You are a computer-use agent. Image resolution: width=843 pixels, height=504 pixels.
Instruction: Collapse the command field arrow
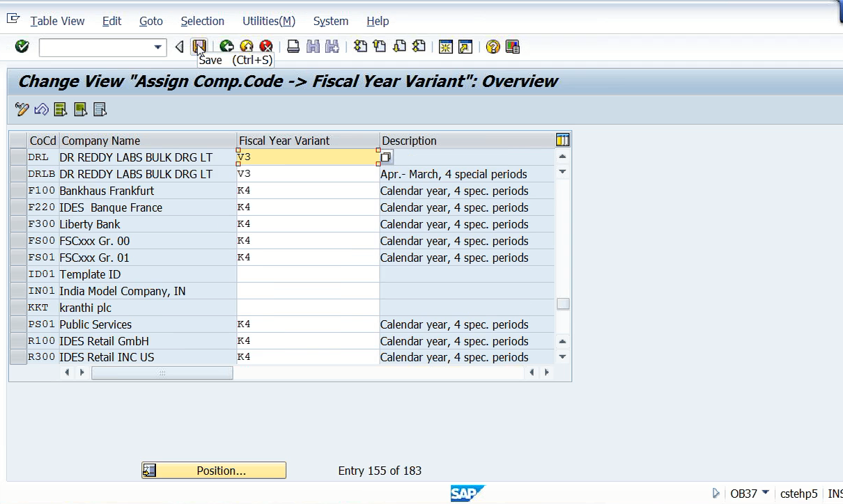(180, 47)
